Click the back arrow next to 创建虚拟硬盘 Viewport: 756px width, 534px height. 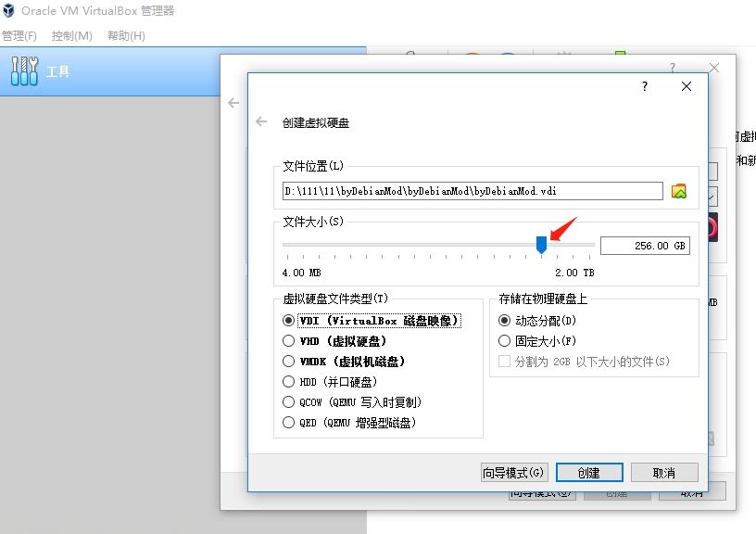pos(261,121)
